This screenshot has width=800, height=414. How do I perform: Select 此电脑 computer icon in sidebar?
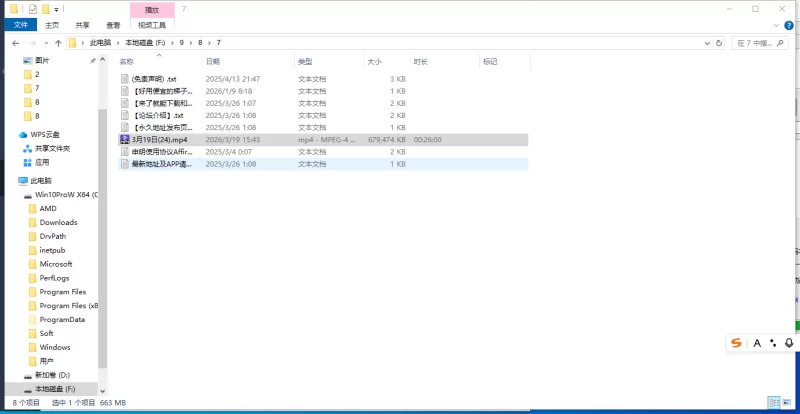click(23, 181)
